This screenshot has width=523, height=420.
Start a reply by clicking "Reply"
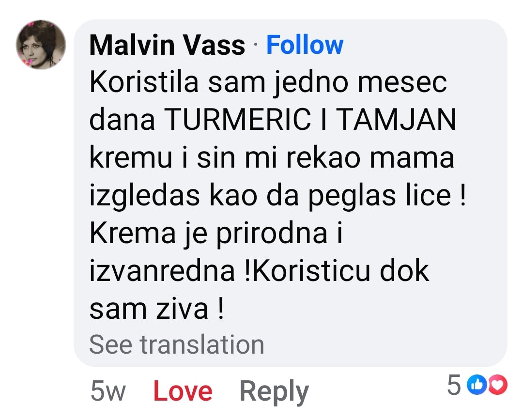click(x=275, y=390)
